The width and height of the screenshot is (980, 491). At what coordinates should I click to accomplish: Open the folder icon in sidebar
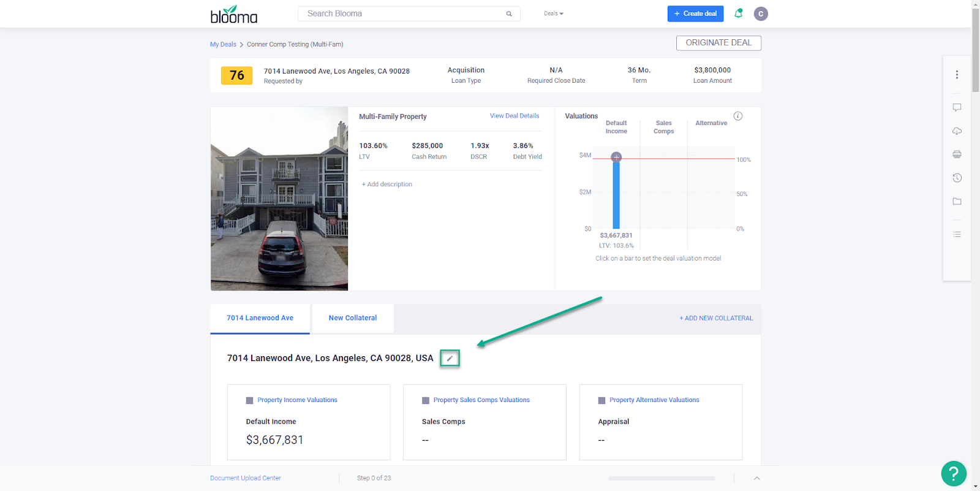tap(957, 201)
